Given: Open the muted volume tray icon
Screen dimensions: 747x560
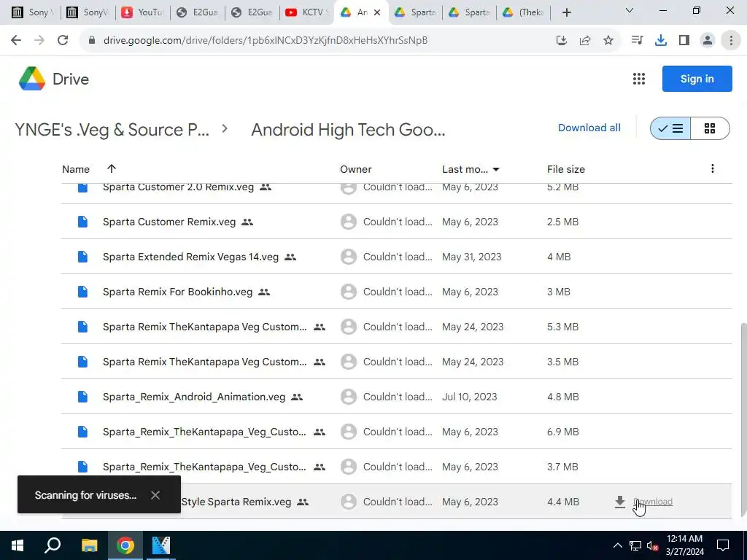Looking at the screenshot, I should [652, 545].
